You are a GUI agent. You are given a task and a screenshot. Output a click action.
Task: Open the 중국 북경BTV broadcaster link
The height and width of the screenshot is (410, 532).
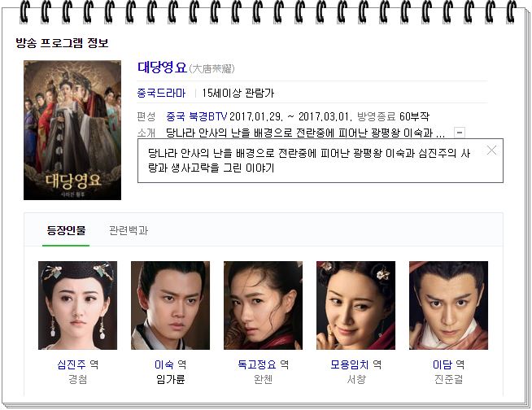click(197, 116)
